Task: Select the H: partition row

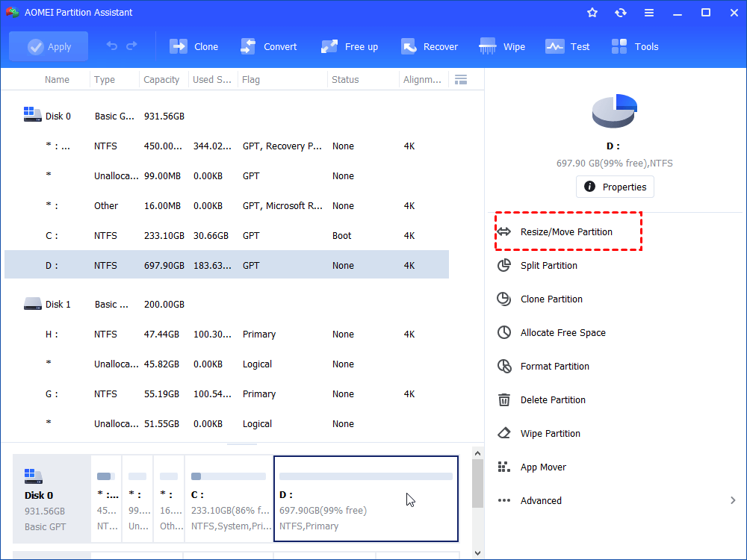Action: [227, 335]
